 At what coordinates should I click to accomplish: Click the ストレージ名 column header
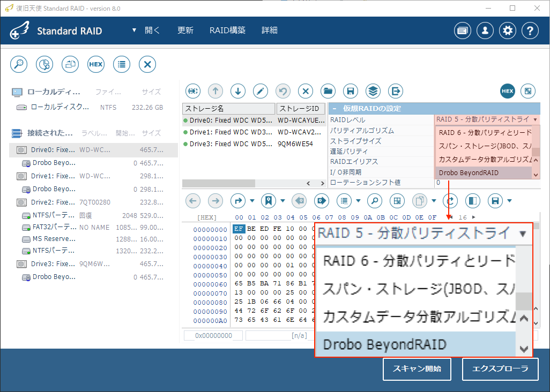(229, 109)
